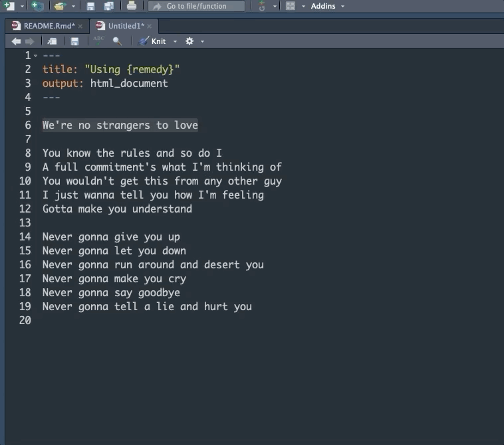Close the Untitled1 tab

149,27
